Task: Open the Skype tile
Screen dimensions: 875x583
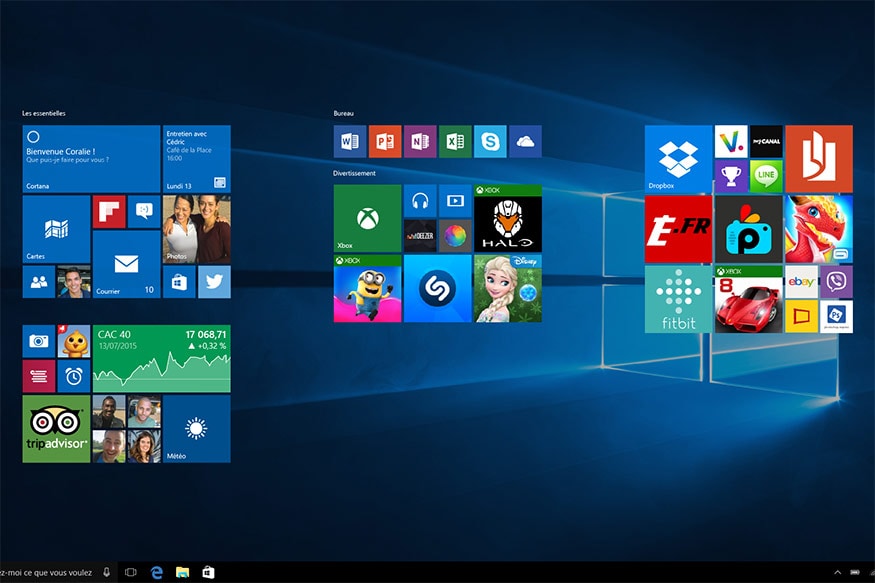Action: coord(491,142)
